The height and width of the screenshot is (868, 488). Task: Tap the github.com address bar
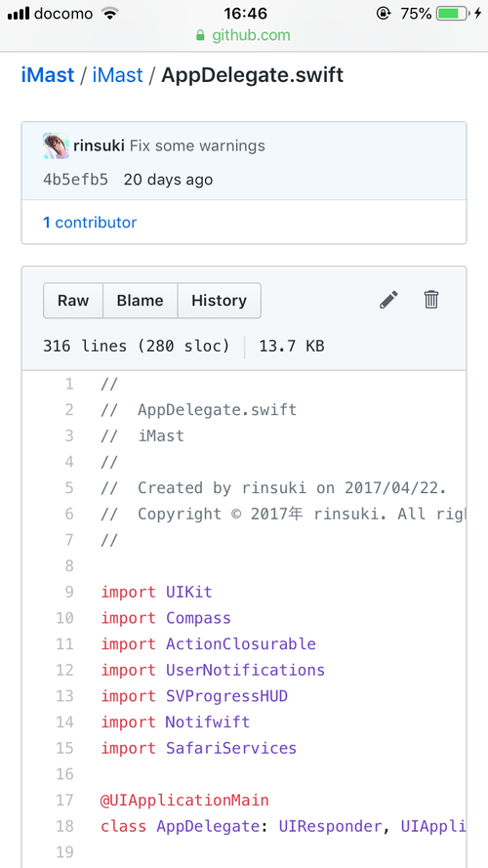[x=244, y=36]
